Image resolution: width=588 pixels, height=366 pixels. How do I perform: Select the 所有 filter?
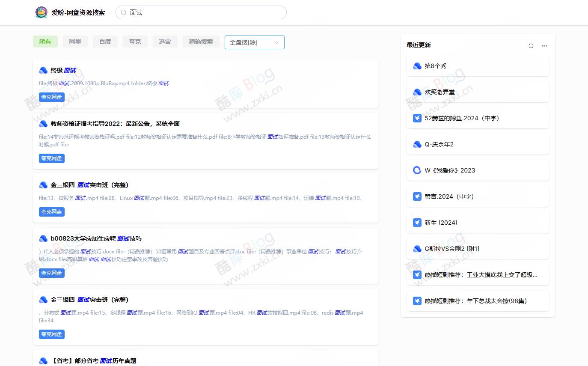click(x=45, y=42)
